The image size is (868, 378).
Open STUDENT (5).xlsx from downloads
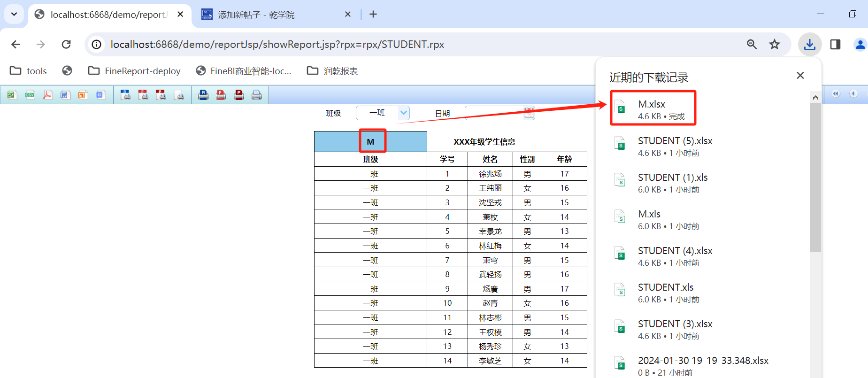click(675, 141)
